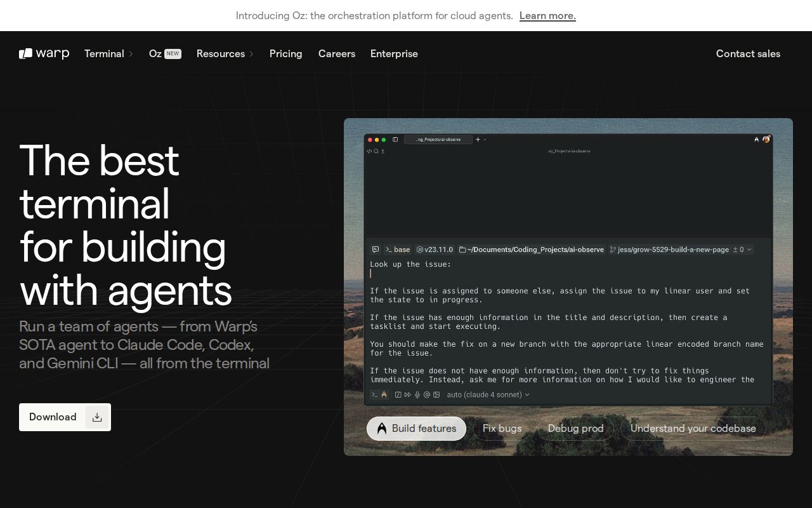The image size is (812, 508).
Task: Click the Contact sales link
Action: point(748,54)
